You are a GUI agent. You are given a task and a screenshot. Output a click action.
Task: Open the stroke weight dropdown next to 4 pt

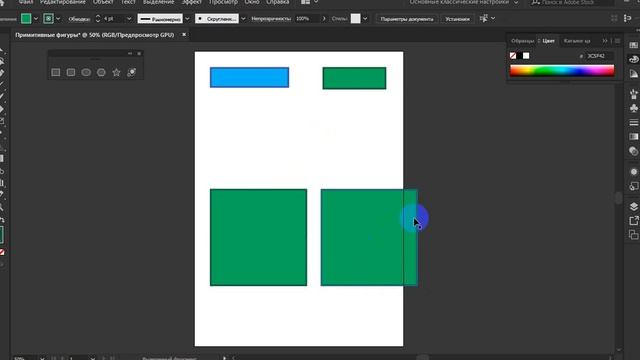pos(129,19)
